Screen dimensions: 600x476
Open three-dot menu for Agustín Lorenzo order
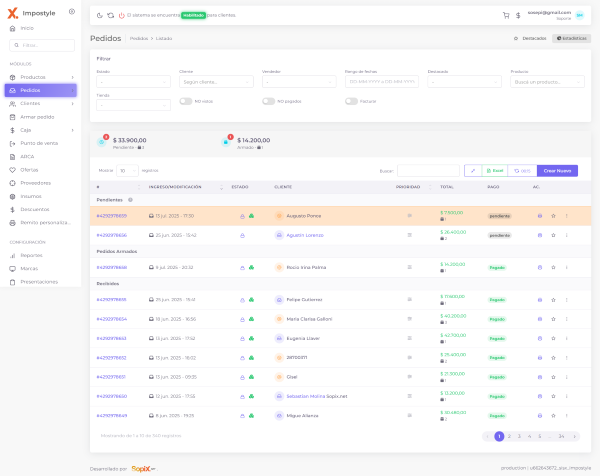tap(566, 235)
